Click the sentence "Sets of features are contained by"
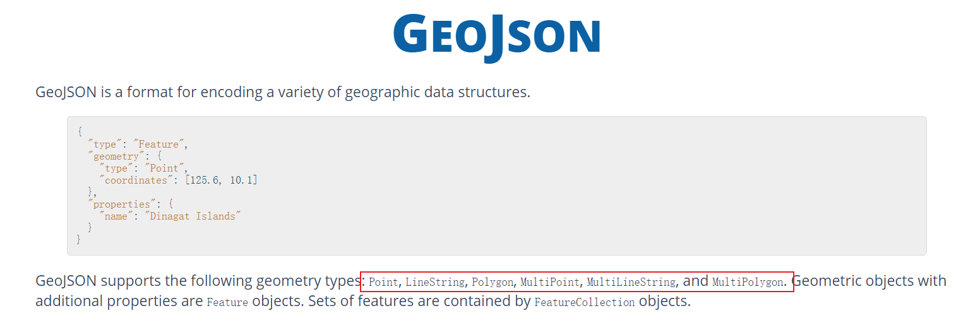980x325 pixels. pos(419,301)
